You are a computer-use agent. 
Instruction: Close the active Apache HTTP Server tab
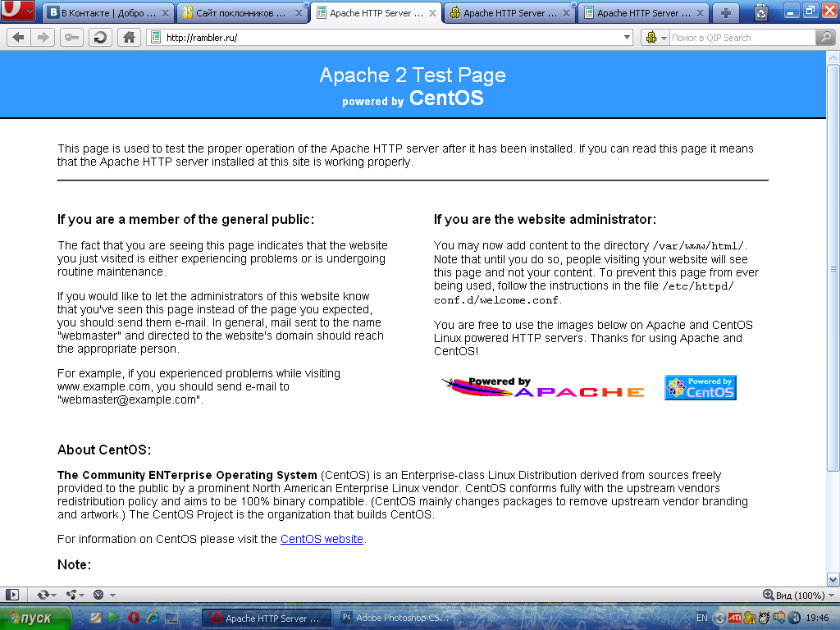click(432, 13)
